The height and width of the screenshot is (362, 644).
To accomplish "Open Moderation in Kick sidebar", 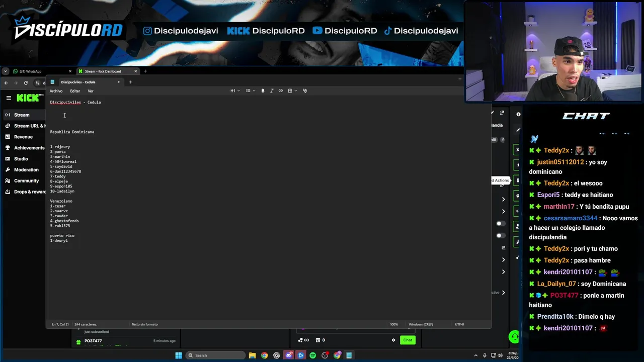I will point(25,170).
